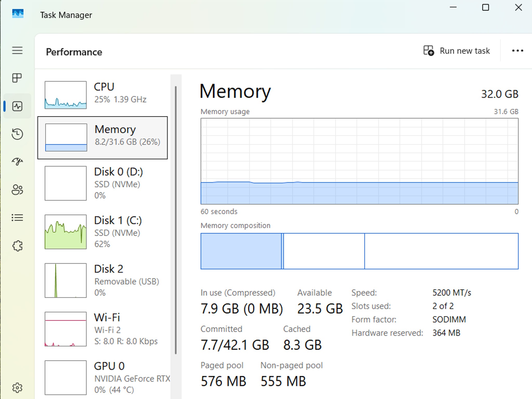The image size is (532, 399).
Task: Select the Memory performance entry
Action: point(103,138)
